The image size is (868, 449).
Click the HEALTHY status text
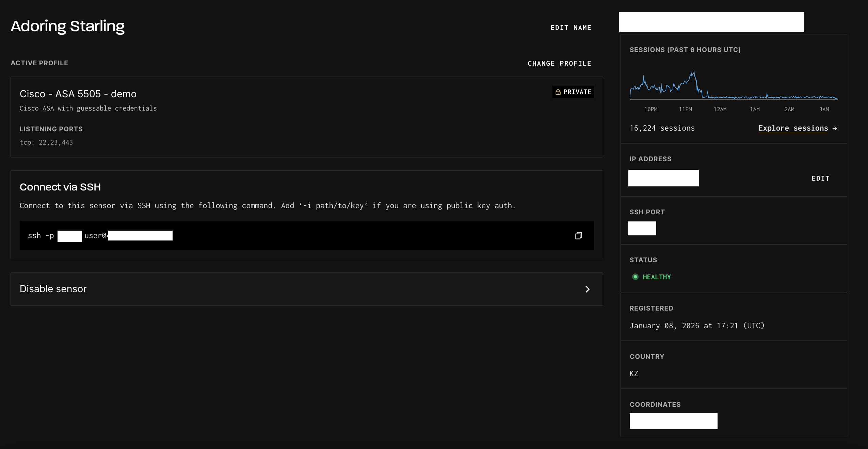click(657, 277)
